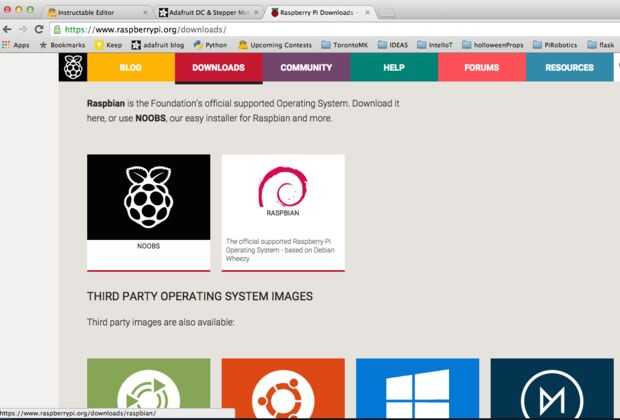The width and height of the screenshot is (620, 420).
Task: Open the adafruit blog bookmark
Action: coord(158,45)
